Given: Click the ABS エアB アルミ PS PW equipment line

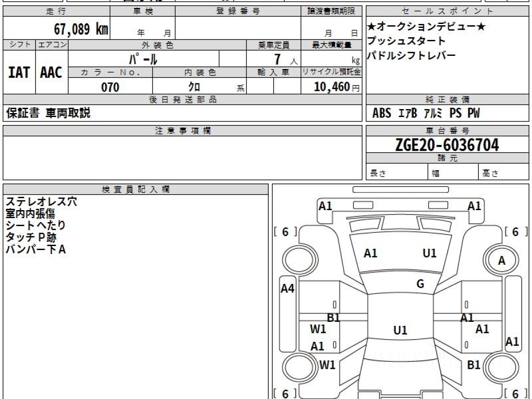Looking at the screenshot, I should point(426,113).
